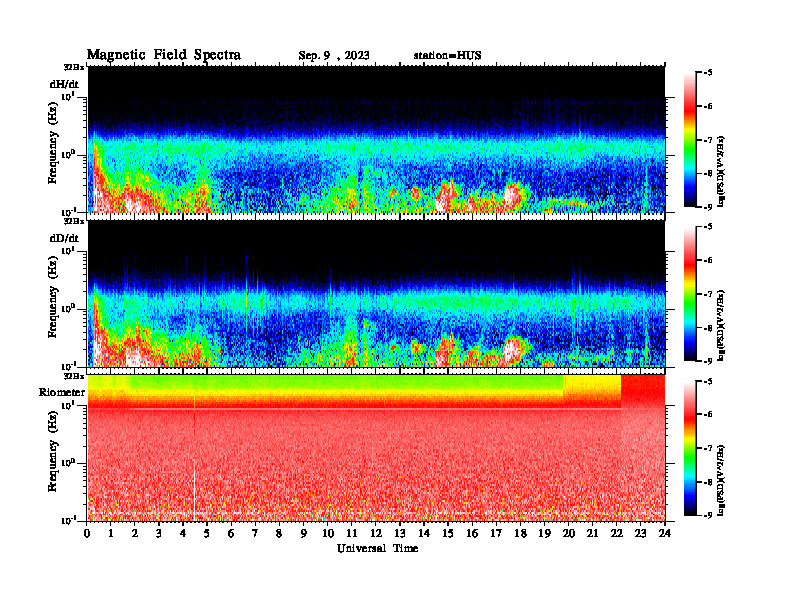Click the "32Hz" label above the Riometer panel
792x612 pixels.
74,376
